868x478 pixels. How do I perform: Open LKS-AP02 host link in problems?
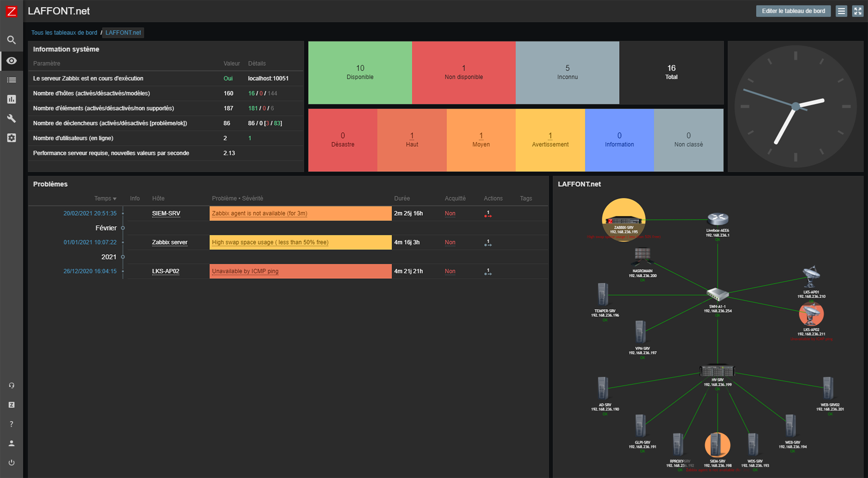(166, 271)
